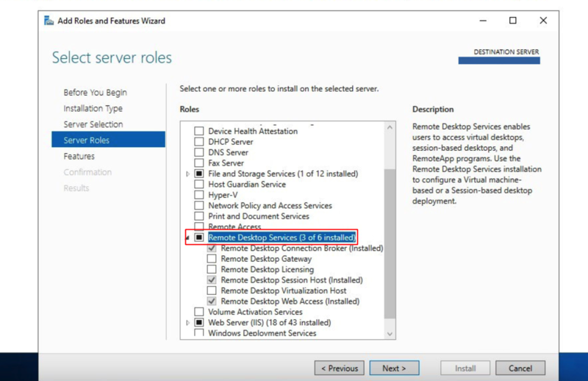
Task: Click the Cancel button
Action: [x=520, y=368]
